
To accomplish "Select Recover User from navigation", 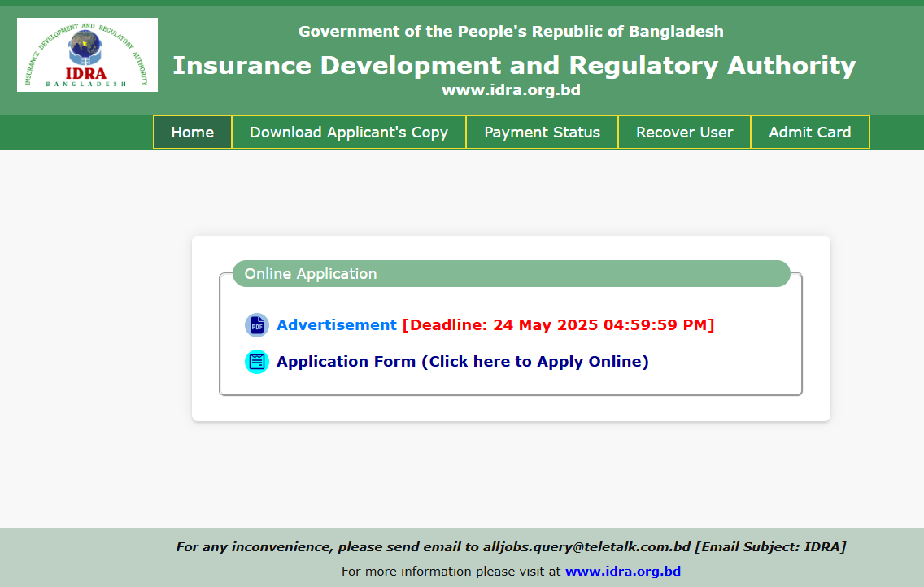I will [685, 133].
